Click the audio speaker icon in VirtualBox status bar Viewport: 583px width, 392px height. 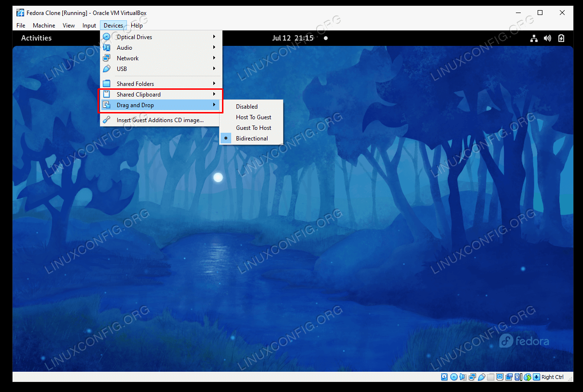point(463,377)
